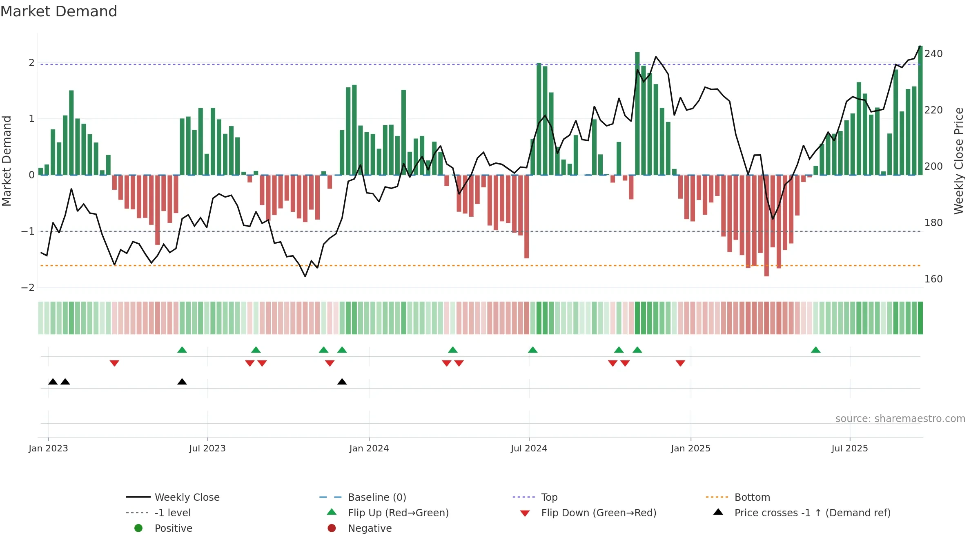The width and height of the screenshot is (980, 551).
Task: Toggle the Weekly Close legend entry
Action: pyautogui.click(x=173, y=497)
